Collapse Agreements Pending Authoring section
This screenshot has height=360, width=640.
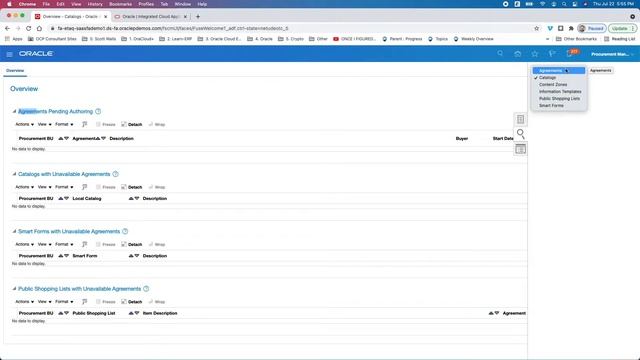(14, 111)
